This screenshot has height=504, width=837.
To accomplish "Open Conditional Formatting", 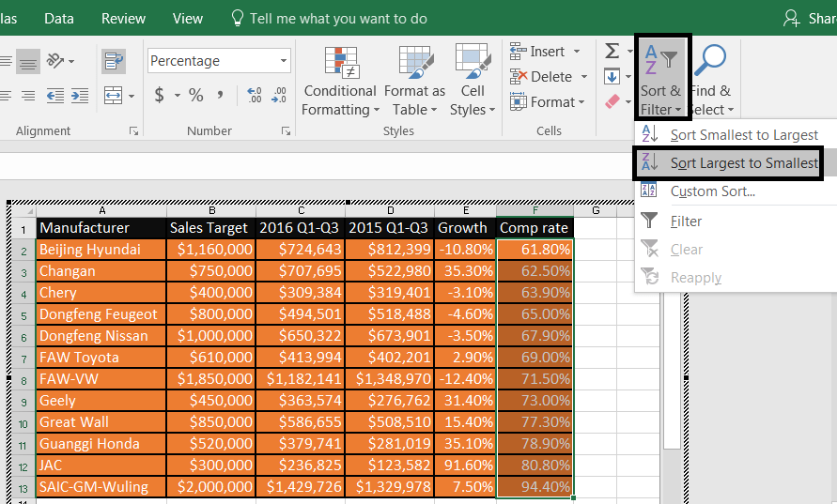I will click(x=340, y=81).
